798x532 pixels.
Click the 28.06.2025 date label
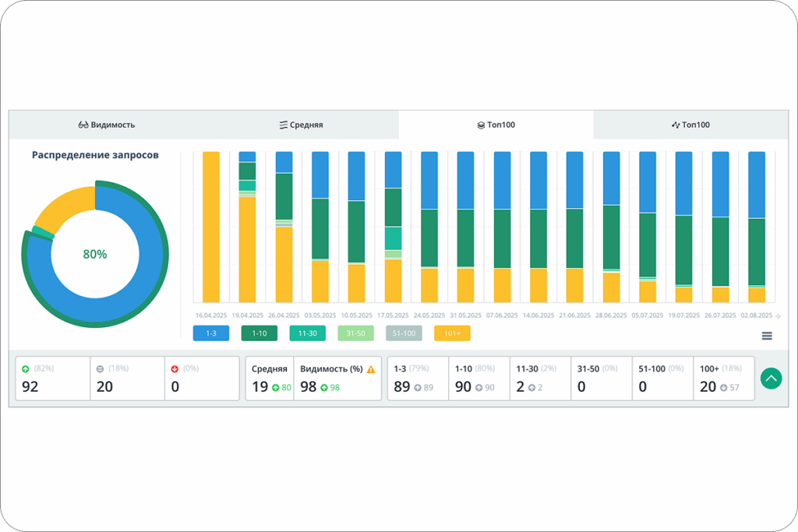click(611, 315)
